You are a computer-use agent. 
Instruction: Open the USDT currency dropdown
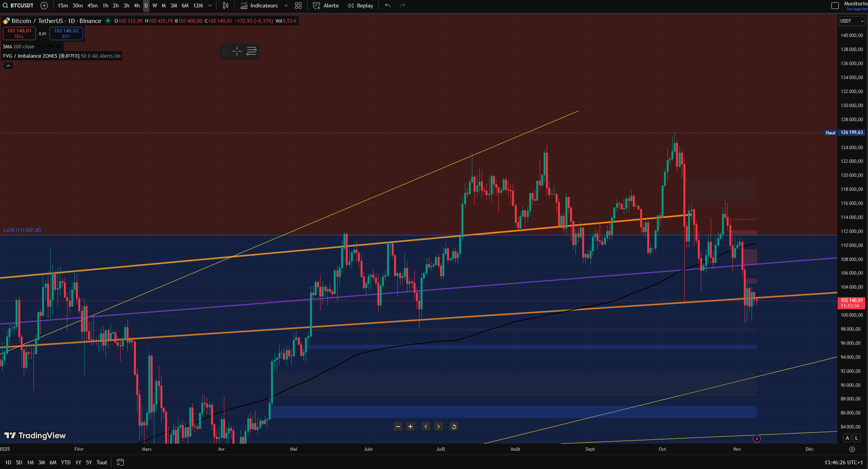tap(852, 21)
